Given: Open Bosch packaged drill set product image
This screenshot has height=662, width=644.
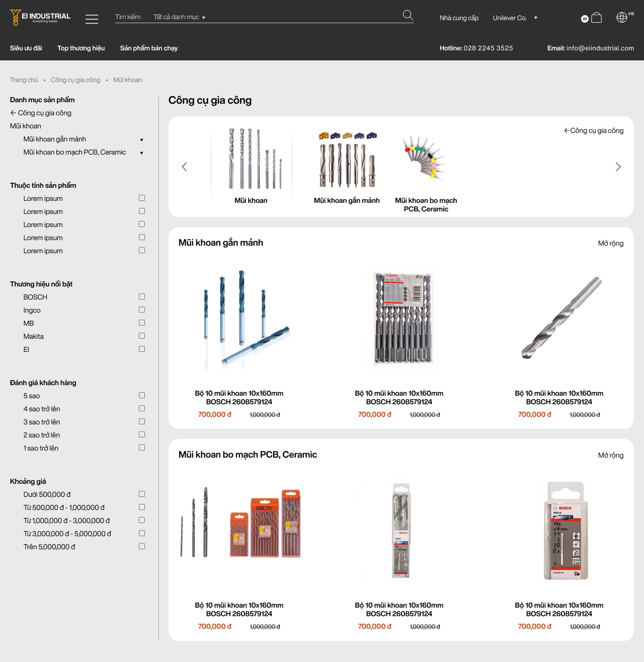Looking at the screenshot, I should (403, 319).
